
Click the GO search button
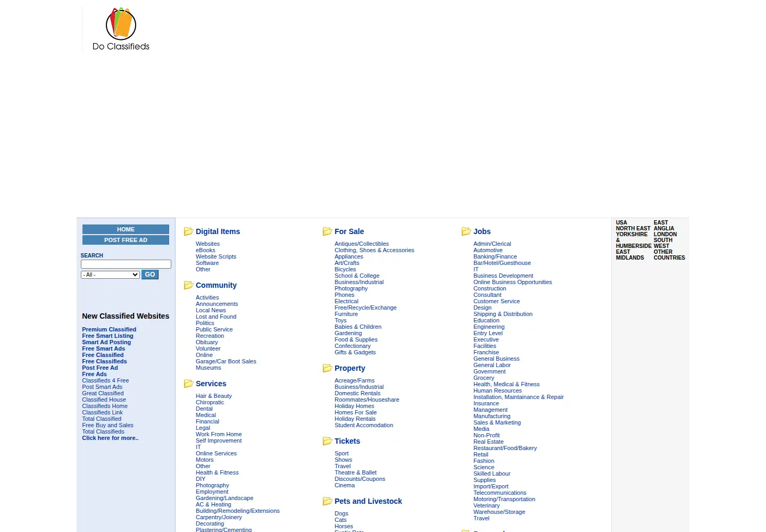pos(150,275)
